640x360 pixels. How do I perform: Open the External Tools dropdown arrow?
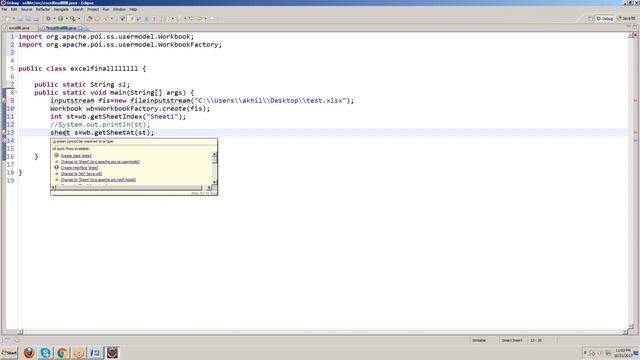79,18
